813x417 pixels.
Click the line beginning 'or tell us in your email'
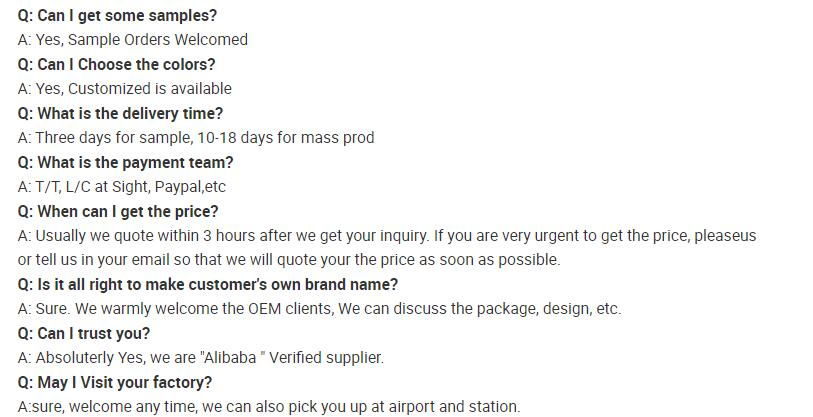[x=289, y=260]
